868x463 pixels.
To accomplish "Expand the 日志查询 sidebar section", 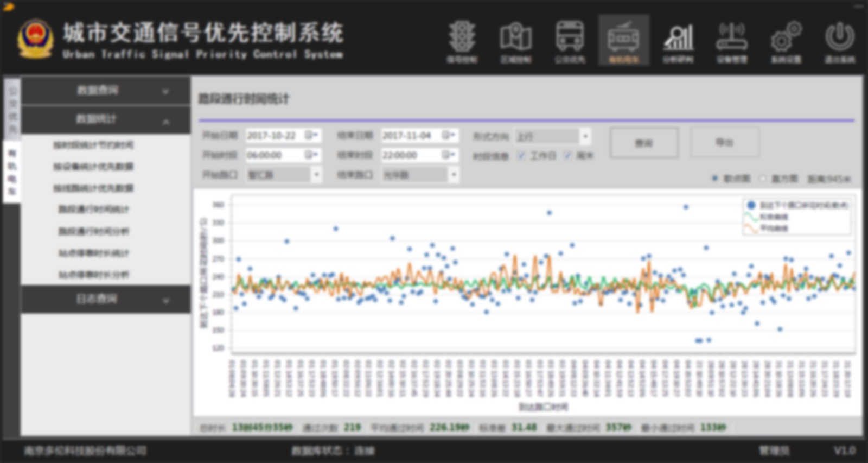I will tap(105, 299).
